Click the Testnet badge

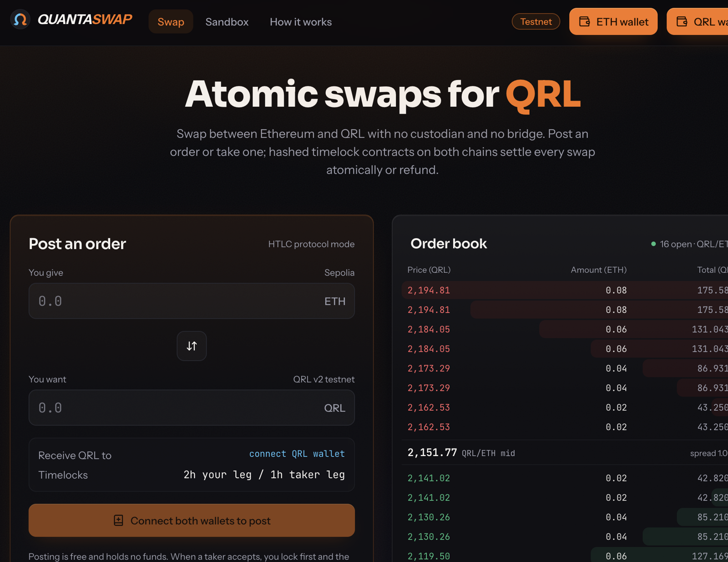(x=536, y=21)
